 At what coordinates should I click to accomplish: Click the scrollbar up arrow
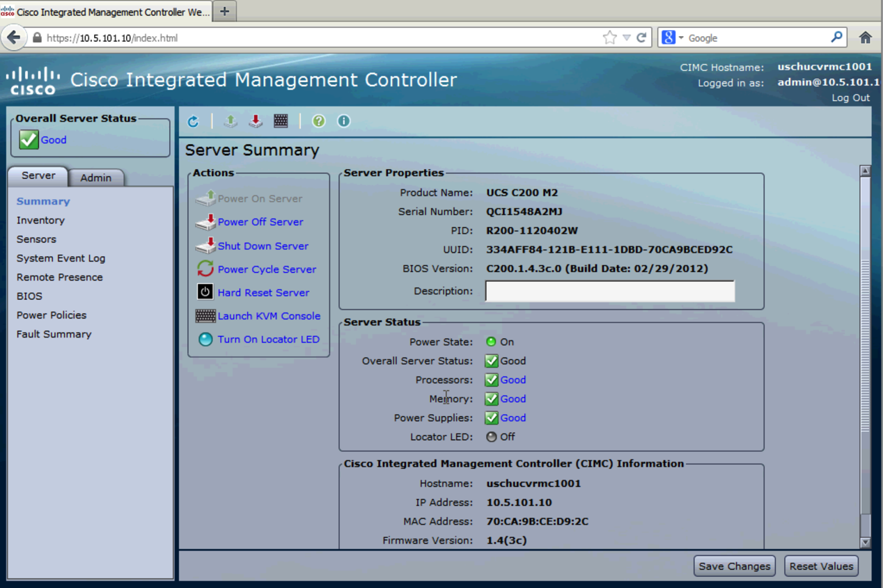(865, 170)
